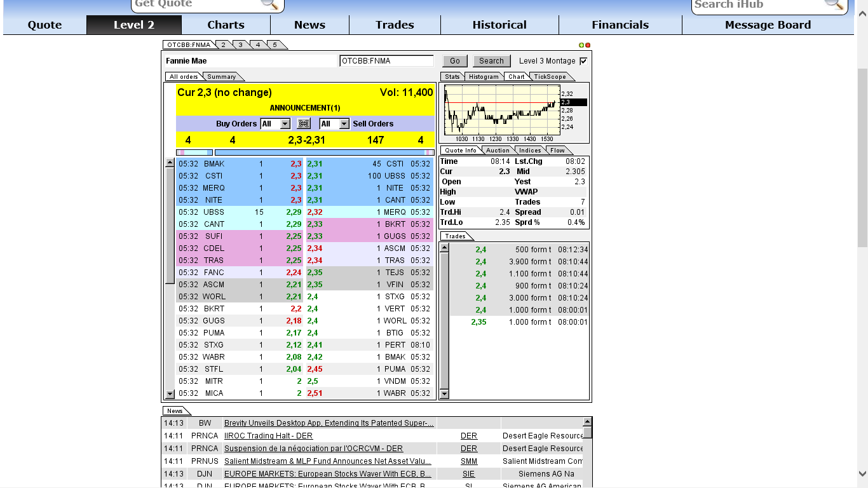Select the Level 2 navigation tab
Screen dimensions: 868x488
point(134,25)
